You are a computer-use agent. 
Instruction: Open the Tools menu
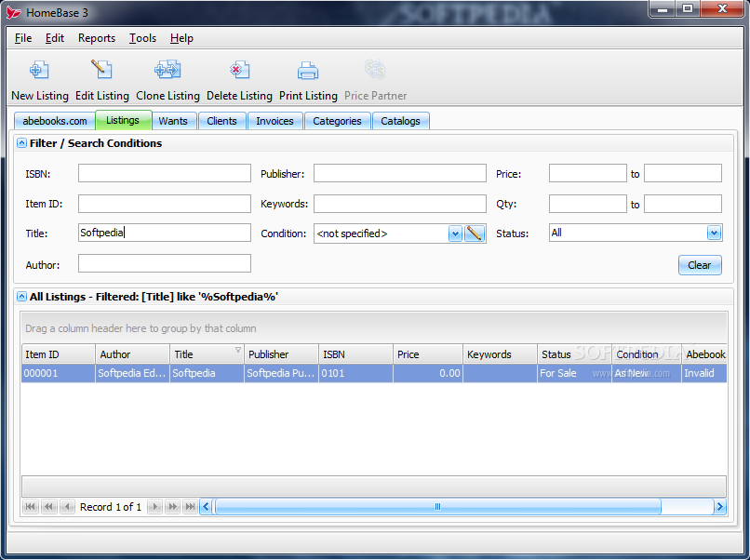142,38
